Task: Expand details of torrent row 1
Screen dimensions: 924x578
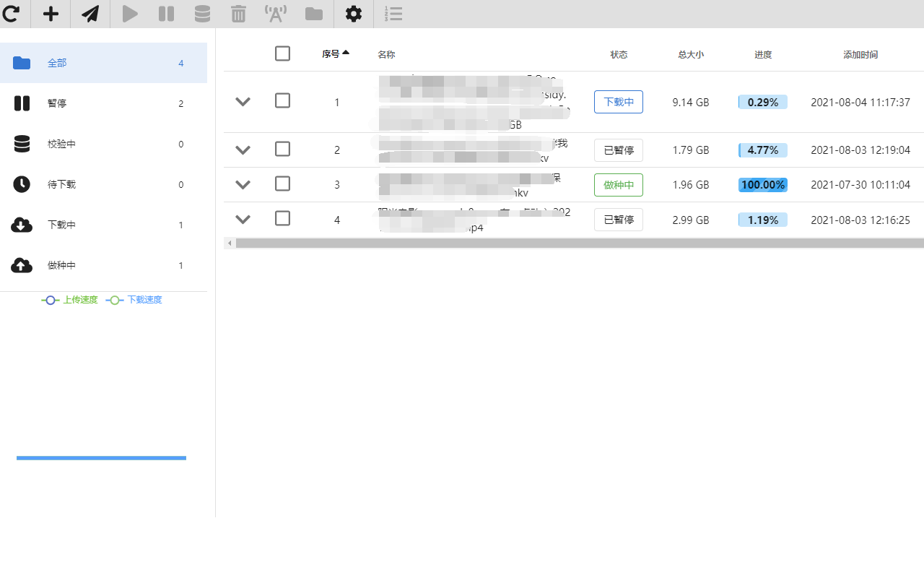Action: tap(243, 102)
